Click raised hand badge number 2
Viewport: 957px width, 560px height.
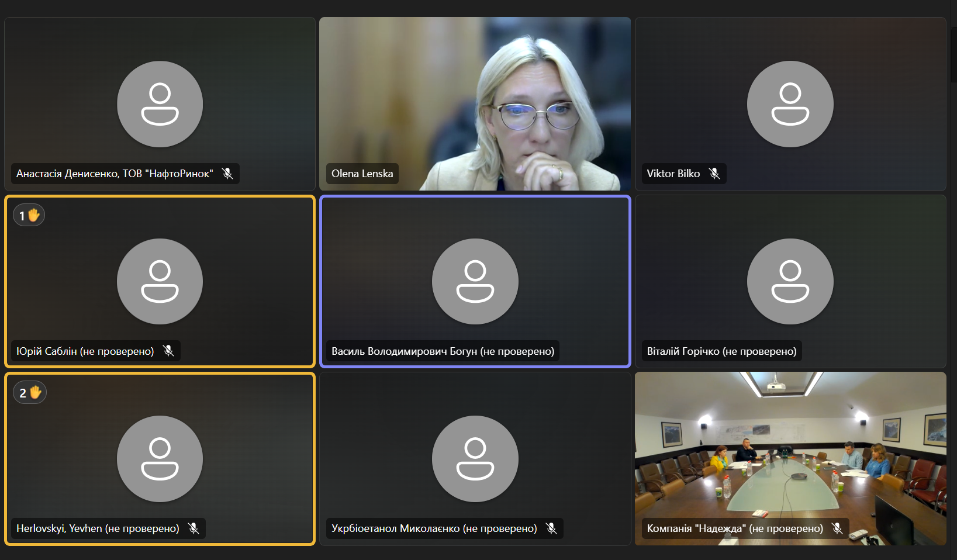29,393
